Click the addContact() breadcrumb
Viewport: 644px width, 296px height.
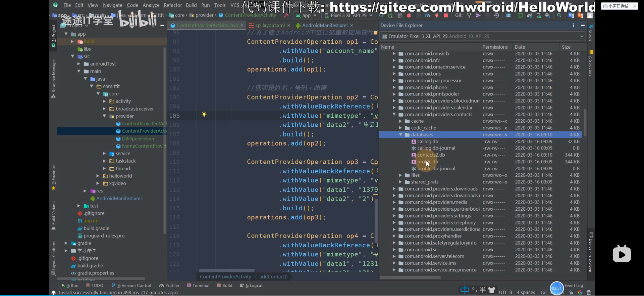coord(273,277)
